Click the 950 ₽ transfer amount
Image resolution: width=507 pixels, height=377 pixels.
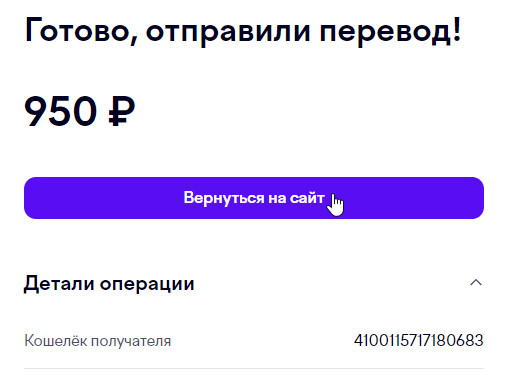coord(80,111)
